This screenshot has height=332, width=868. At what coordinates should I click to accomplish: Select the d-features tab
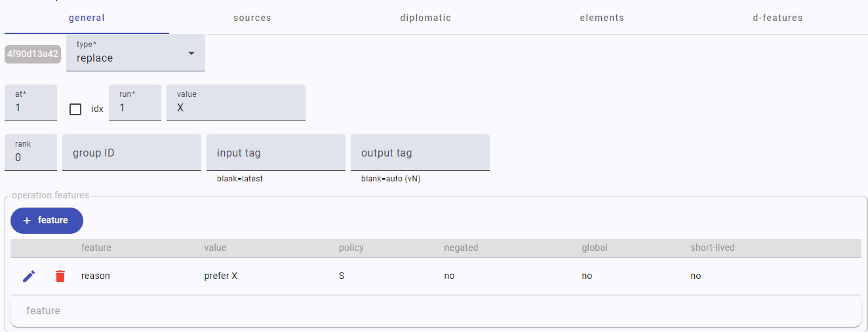pyautogui.click(x=778, y=18)
